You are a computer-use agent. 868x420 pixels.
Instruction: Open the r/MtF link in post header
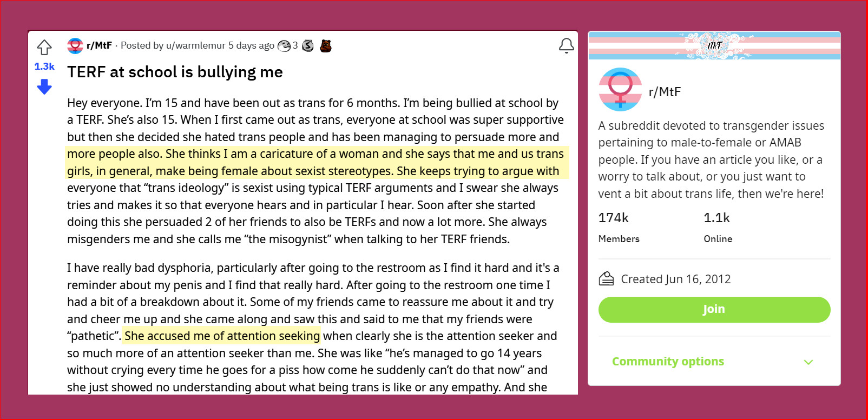point(100,45)
